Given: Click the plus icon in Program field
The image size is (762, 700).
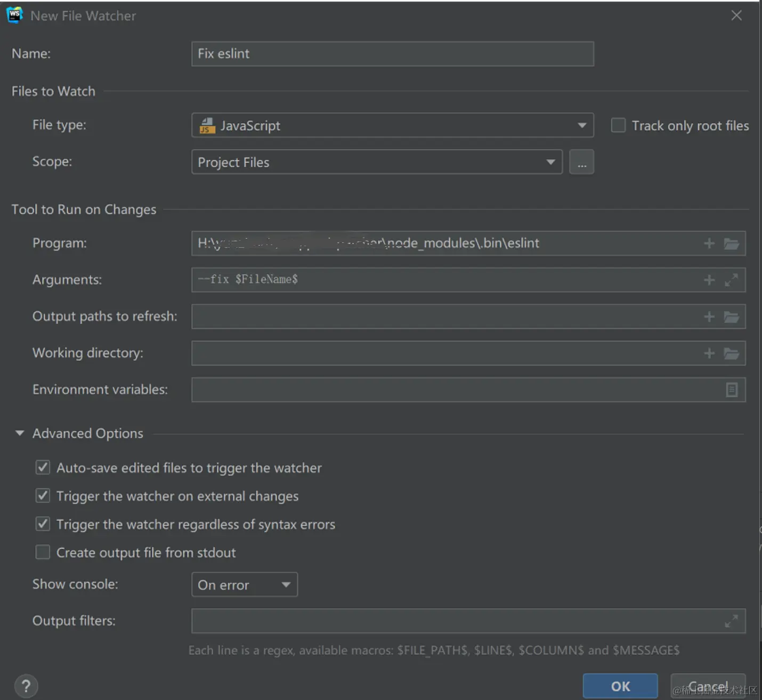Looking at the screenshot, I should [x=709, y=243].
